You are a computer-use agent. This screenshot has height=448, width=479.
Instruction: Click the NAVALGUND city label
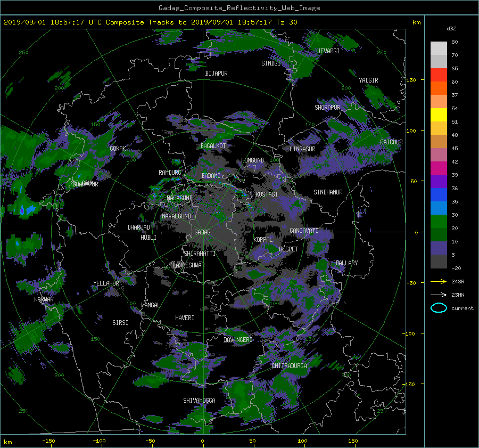(x=176, y=216)
